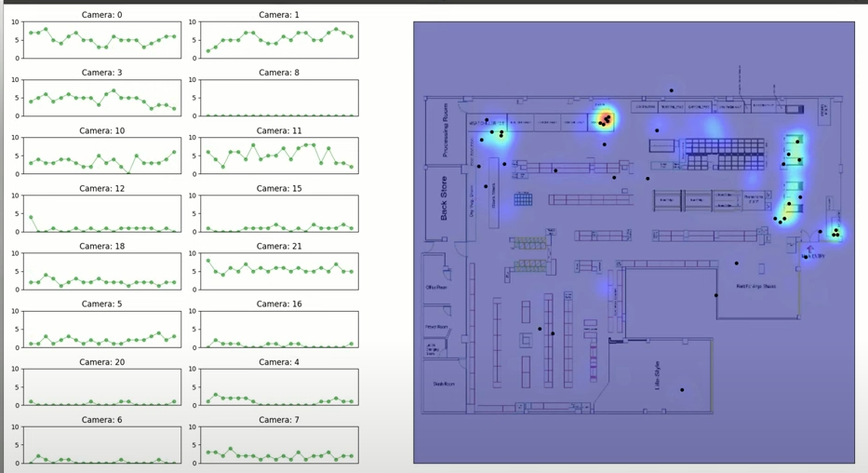Click the Back Store room on map
The image size is (868, 473).
[x=443, y=198]
